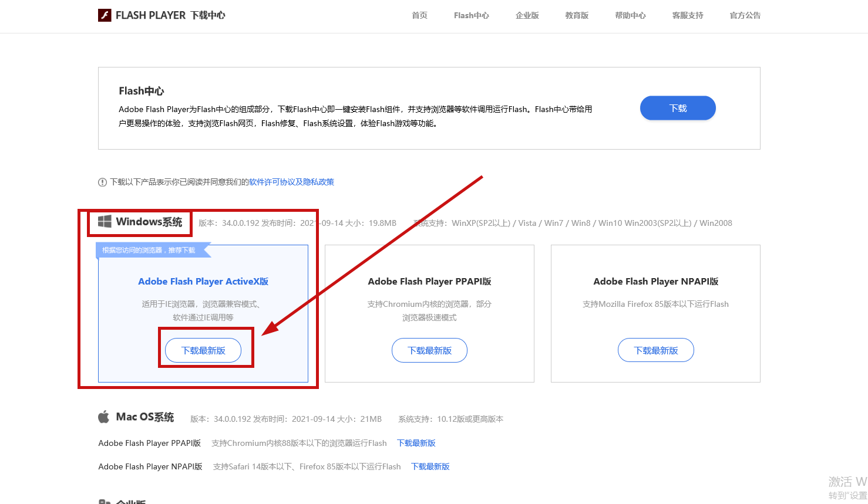The image size is (868, 504).
Task: Open the 首页 menu item
Action: click(x=419, y=15)
